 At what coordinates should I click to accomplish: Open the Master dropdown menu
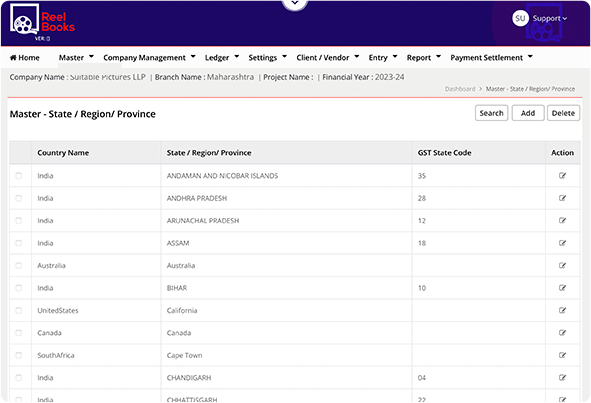point(76,58)
